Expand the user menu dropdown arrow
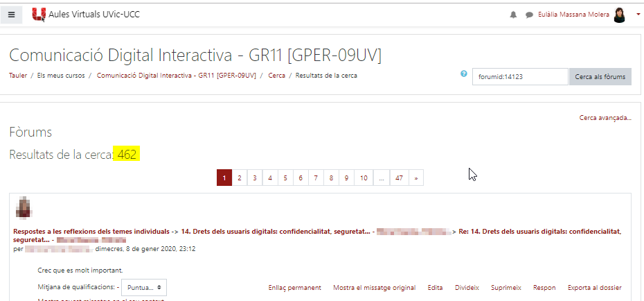Image resolution: width=644 pixels, height=301 pixels. pyautogui.click(x=638, y=15)
